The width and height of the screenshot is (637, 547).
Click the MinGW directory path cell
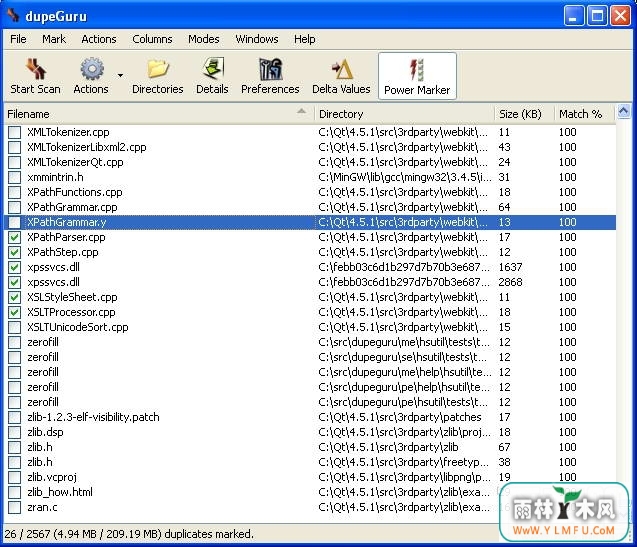[405, 177]
